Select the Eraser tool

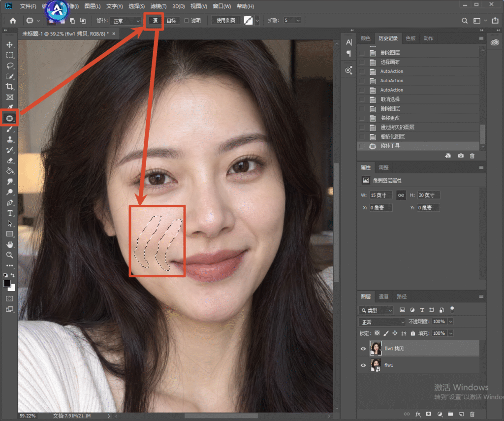(10, 161)
